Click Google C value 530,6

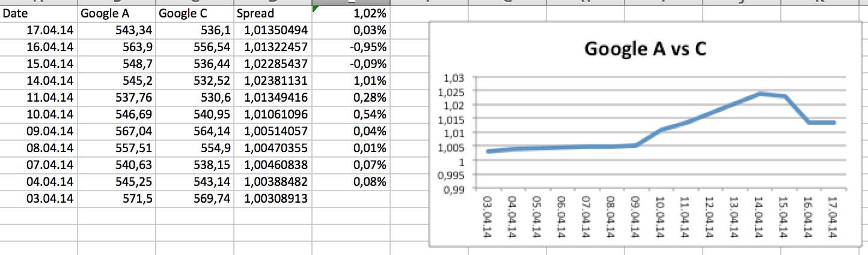(195, 97)
